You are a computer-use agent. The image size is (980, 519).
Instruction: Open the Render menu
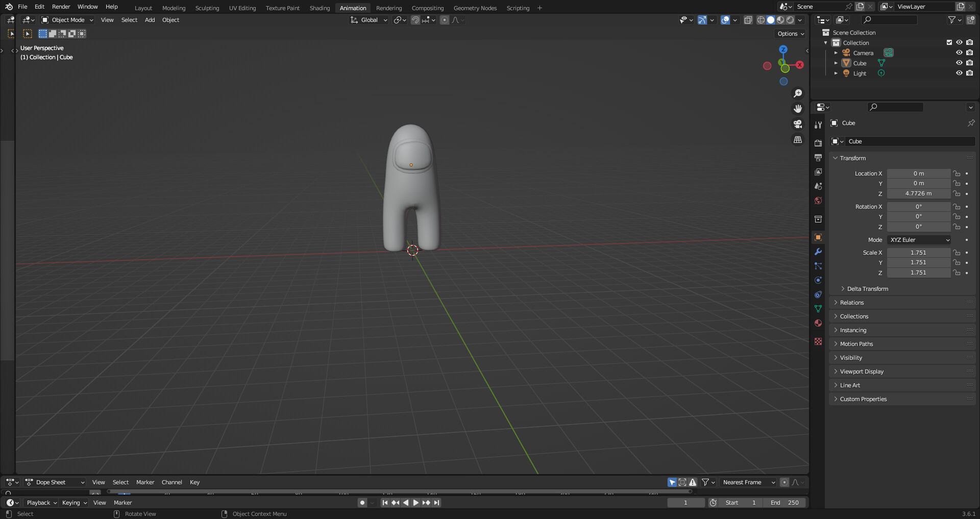click(61, 7)
